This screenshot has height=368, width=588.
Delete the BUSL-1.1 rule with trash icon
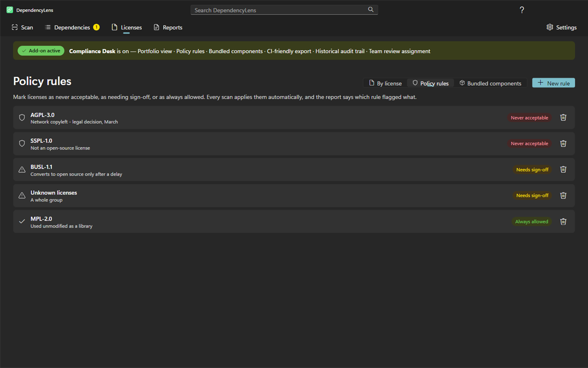(563, 169)
